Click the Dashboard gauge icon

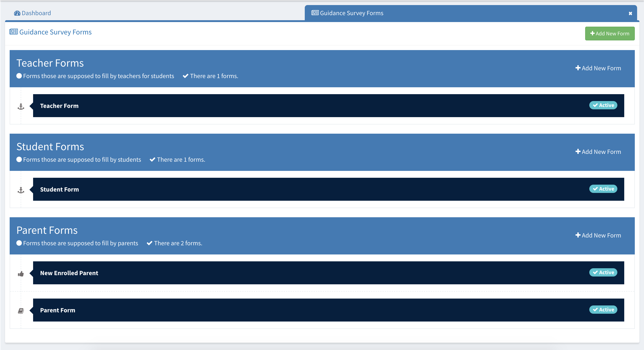tap(17, 13)
